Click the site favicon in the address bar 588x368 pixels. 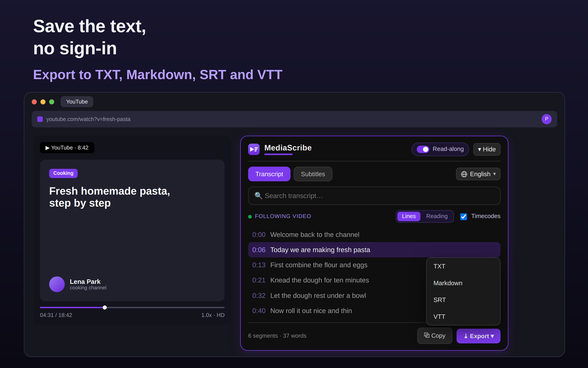(x=40, y=119)
